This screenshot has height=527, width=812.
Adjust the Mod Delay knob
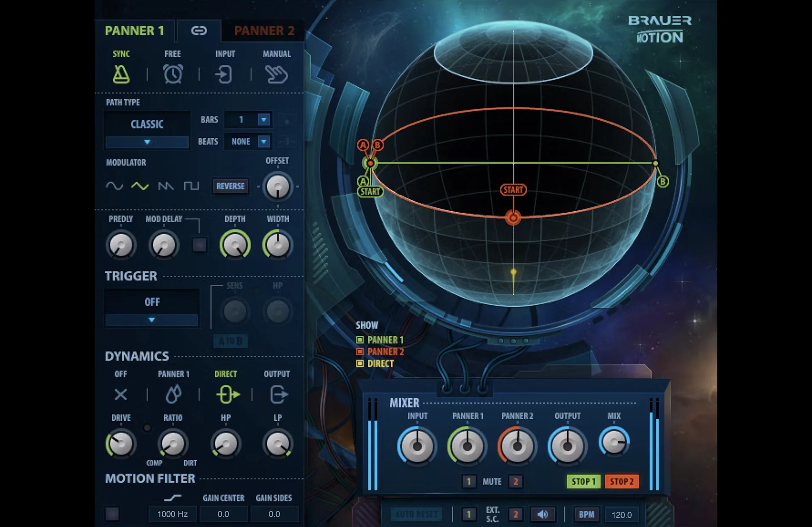click(164, 245)
